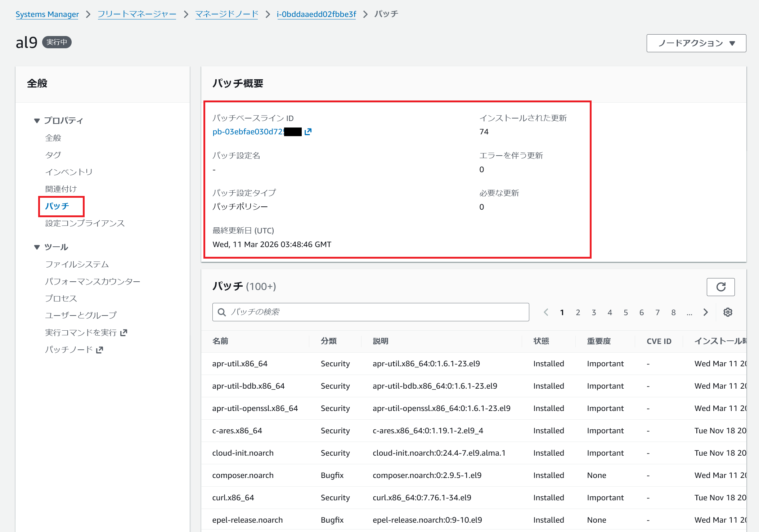Click the search magnifier in patch search
Image resolution: width=759 pixels, height=532 pixels.
click(222, 312)
